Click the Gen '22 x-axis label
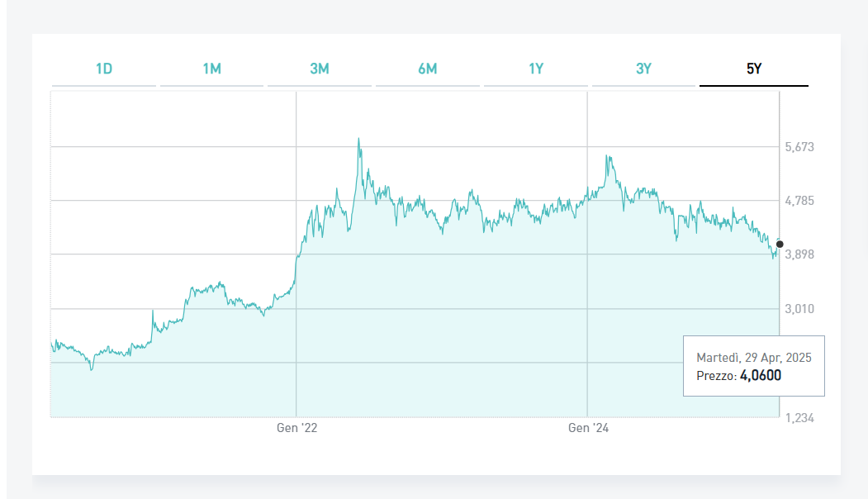The image size is (868, 499). (296, 428)
